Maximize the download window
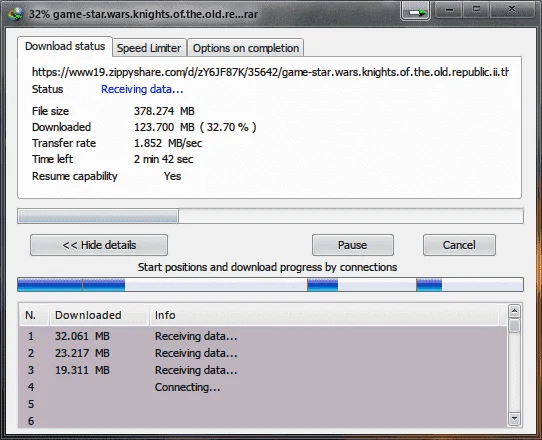The width and height of the screenshot is (542, 440). coord(476,10)
